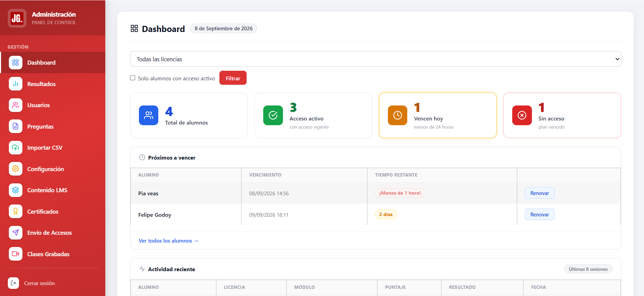644x296 pixels.
Task: Click the Configuración gear icon
Action: click(x=16, y=169)
